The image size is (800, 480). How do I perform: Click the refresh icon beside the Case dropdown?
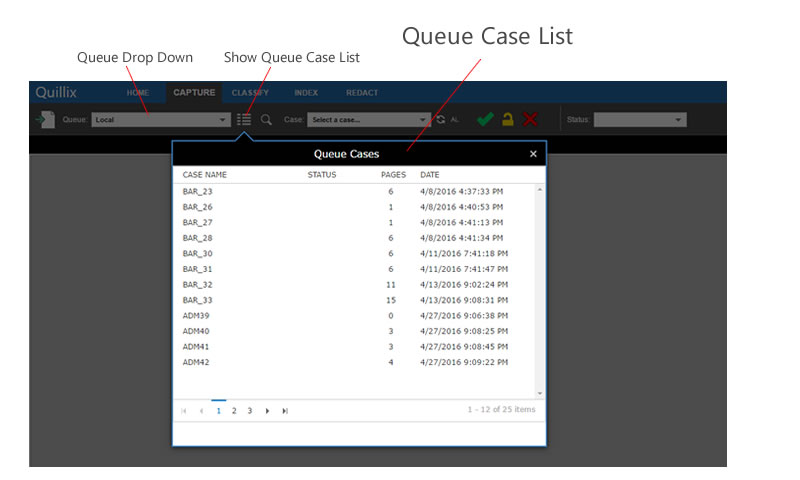(x=441, y=120)
